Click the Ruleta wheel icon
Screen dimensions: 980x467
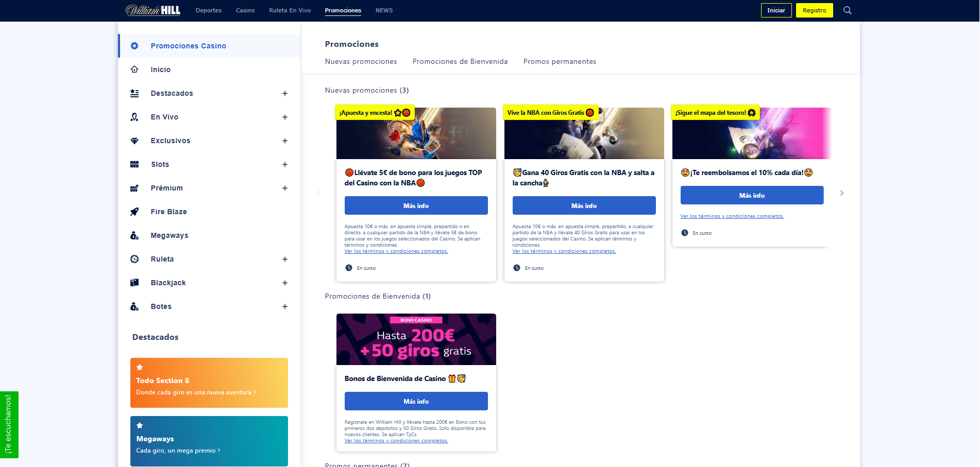pos(134,259)
